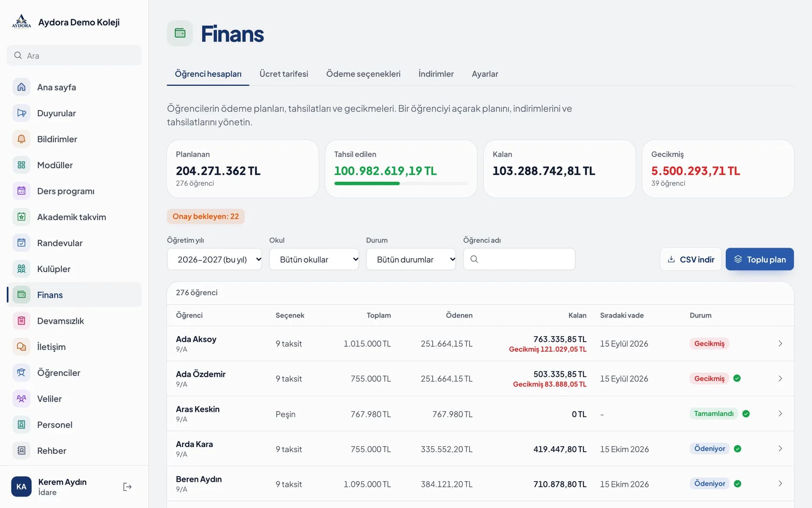
Task: Click the sidebar Ara search box
Action: [74, 55]
